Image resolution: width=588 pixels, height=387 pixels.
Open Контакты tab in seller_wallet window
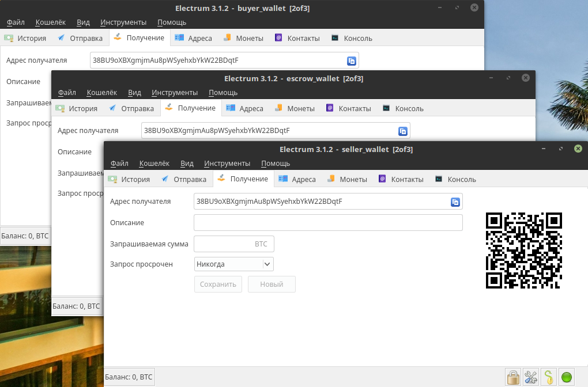click(401, 179)
